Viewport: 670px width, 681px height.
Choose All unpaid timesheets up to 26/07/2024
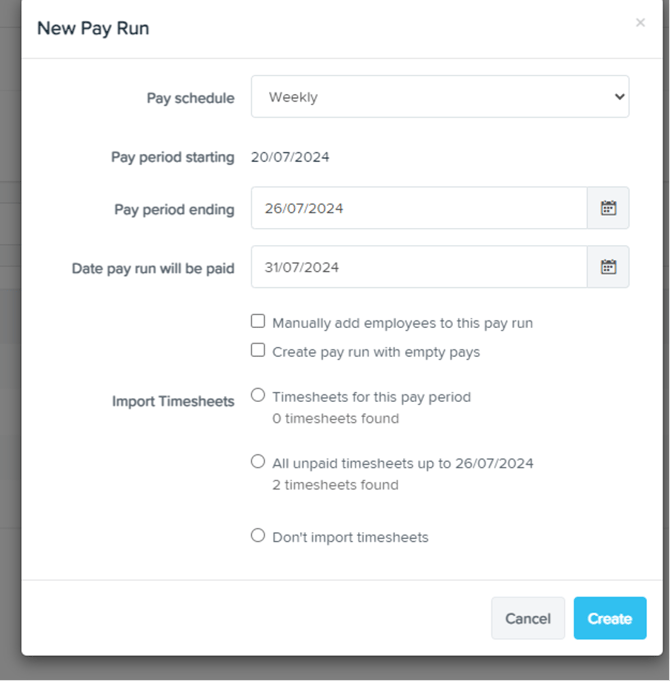pyautogui.click(x=258, y=462)
